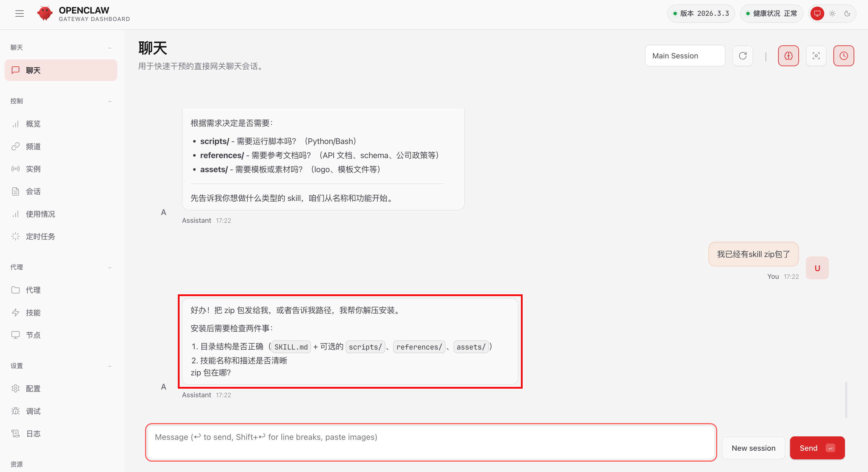Image resolution: width=868 pixels, height=472 pixels.
Task: Toggle the brain thinking icon
Action: [788, 56]
